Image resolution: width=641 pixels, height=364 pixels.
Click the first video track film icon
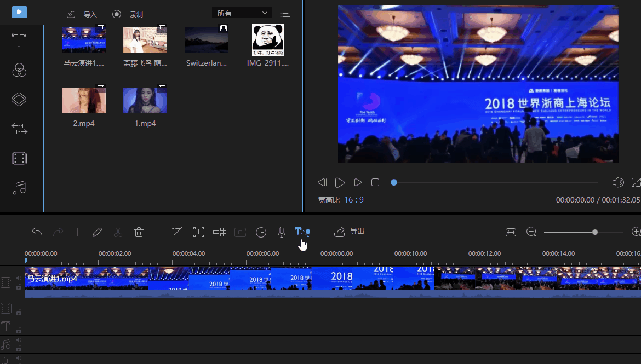[x=5, y=282]
